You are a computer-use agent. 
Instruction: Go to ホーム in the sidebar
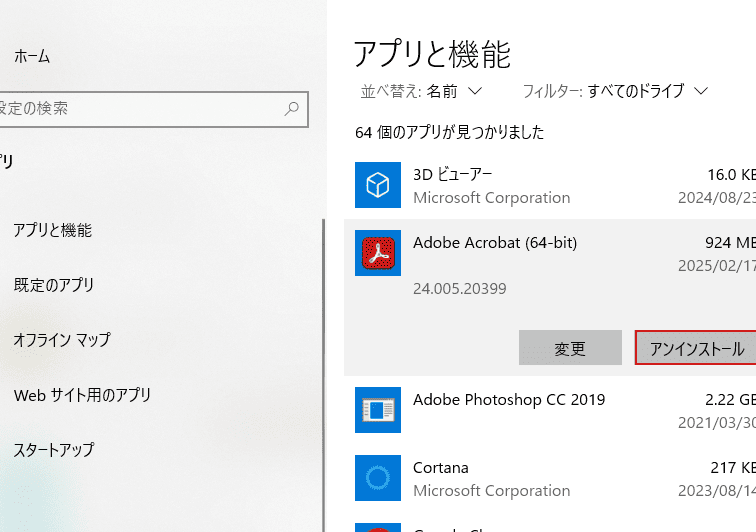click(x=32, y=56)
